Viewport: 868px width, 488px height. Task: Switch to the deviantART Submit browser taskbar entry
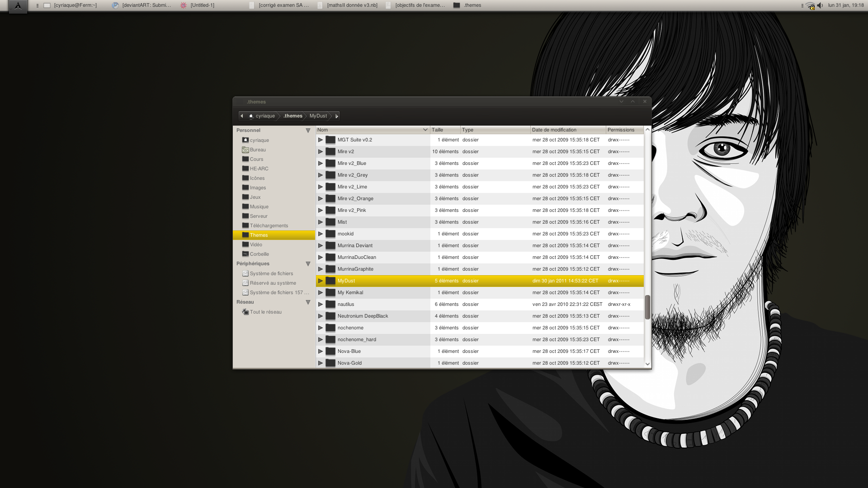(x=142, y=5)
